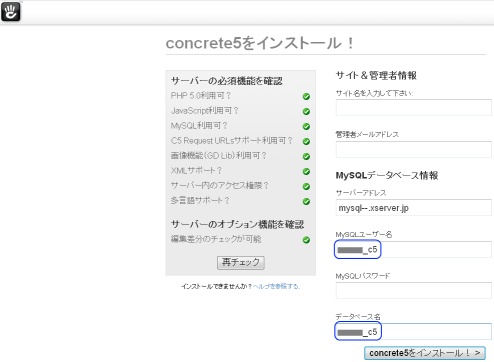Click the MySQLパスワード input field
494x362 pixels.
[x=413, y=290]
